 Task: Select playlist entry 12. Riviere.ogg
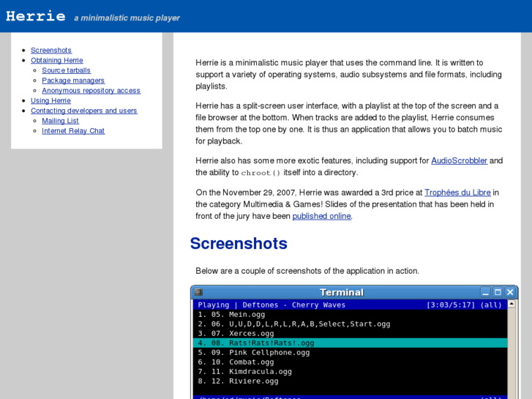click(x=350, y=381)
